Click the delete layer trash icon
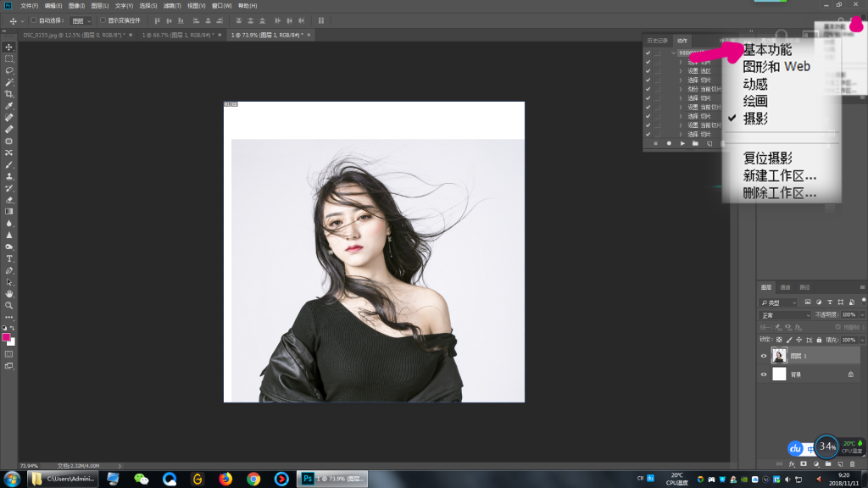868x488 pixels. pos(850,464)
